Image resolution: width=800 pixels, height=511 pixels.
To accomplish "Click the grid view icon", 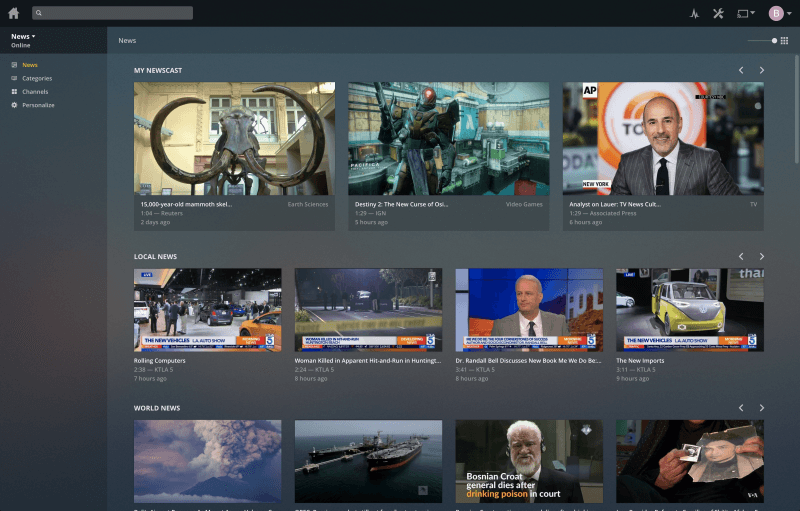I will click(785, 41).
